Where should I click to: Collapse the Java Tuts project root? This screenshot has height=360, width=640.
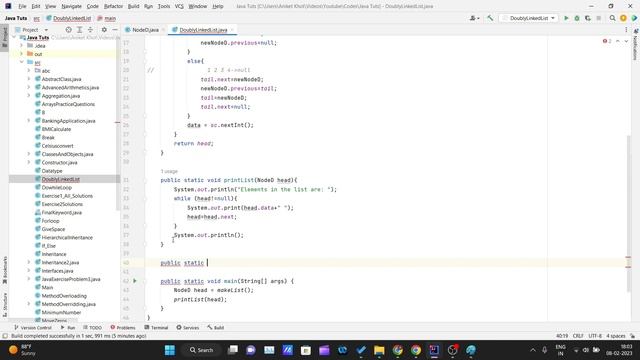click(x=15, y=38)
